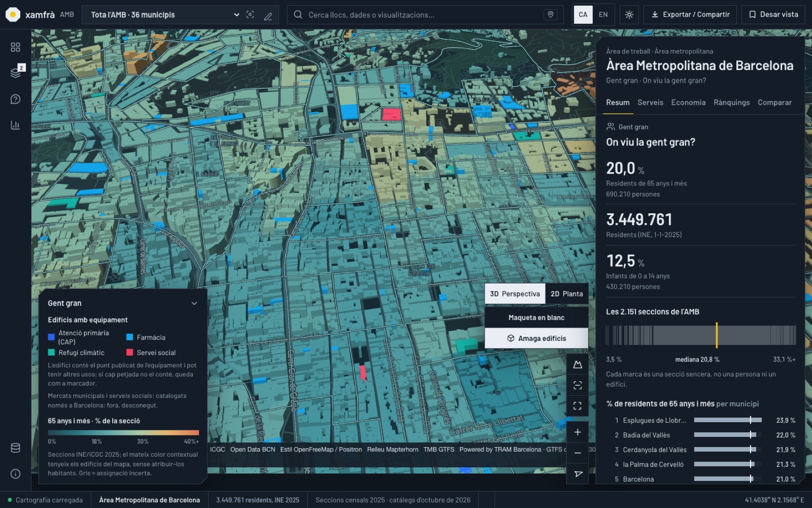Open the Resum tab
Screen dimensions: 812x508
click(x=618, y=103)
